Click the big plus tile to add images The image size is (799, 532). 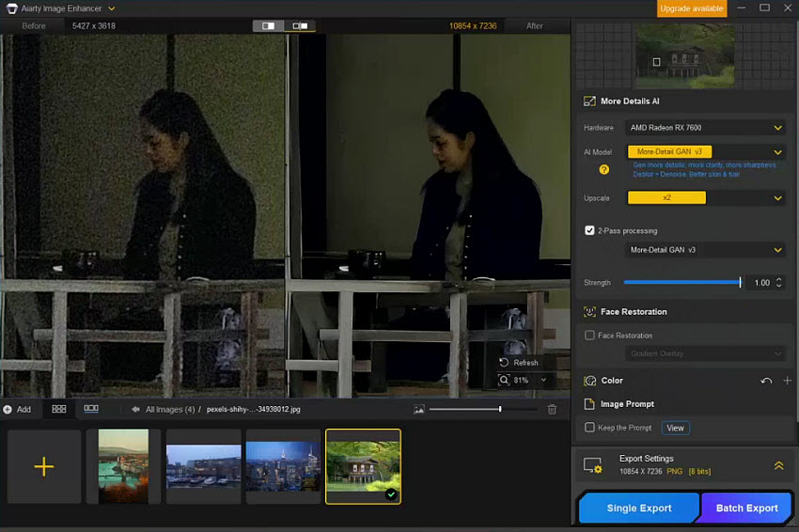[44, 467]
